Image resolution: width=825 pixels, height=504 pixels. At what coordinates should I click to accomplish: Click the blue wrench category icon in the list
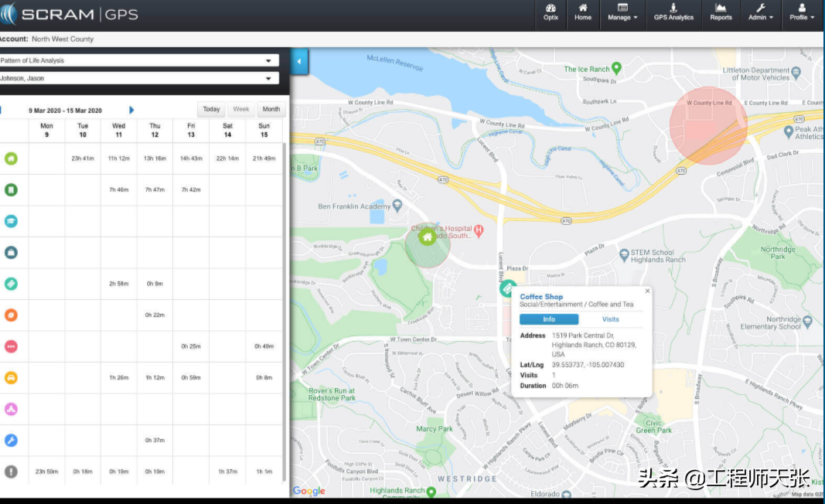12,440
